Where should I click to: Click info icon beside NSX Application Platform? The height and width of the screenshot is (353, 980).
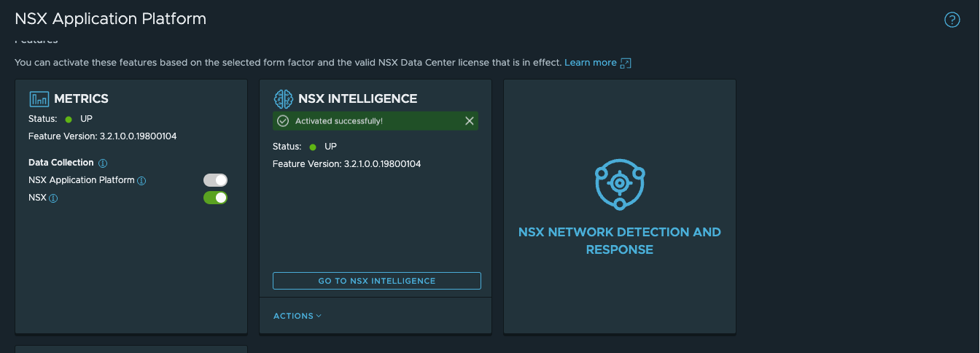pos(141,180)
